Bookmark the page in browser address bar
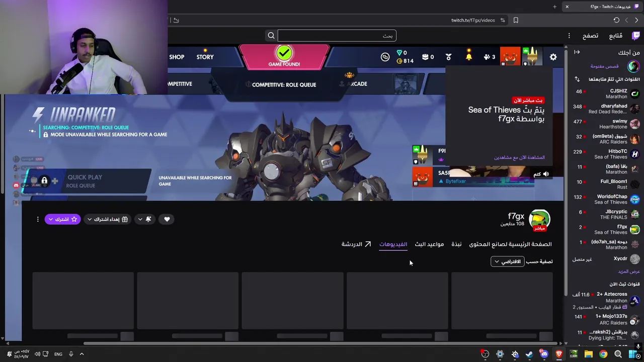 [x=516, y=20]
